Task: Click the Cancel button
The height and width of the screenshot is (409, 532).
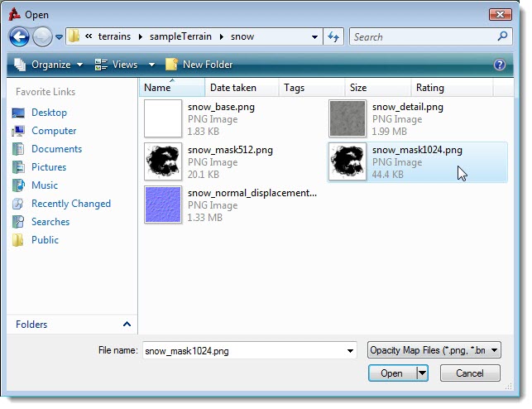Action: point(470,373)
